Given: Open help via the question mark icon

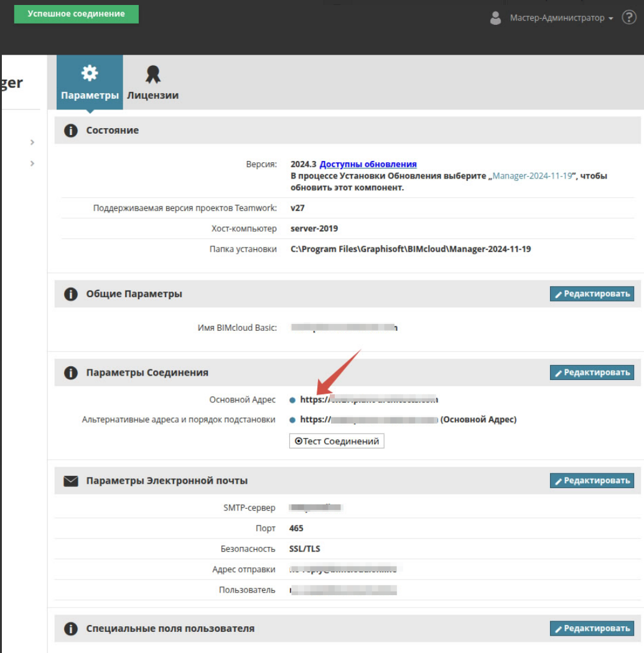Looking at the screenshot, I should 628,18.
